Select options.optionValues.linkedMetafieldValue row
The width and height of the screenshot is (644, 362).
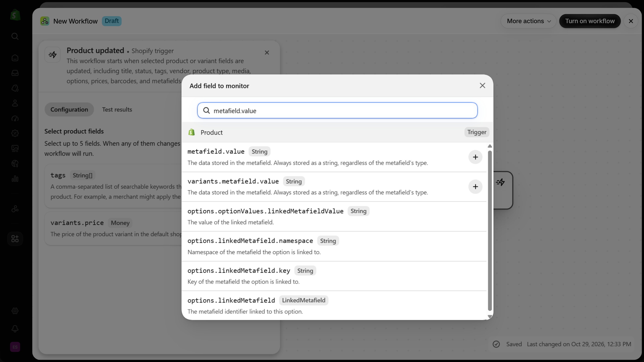(334, 216)
